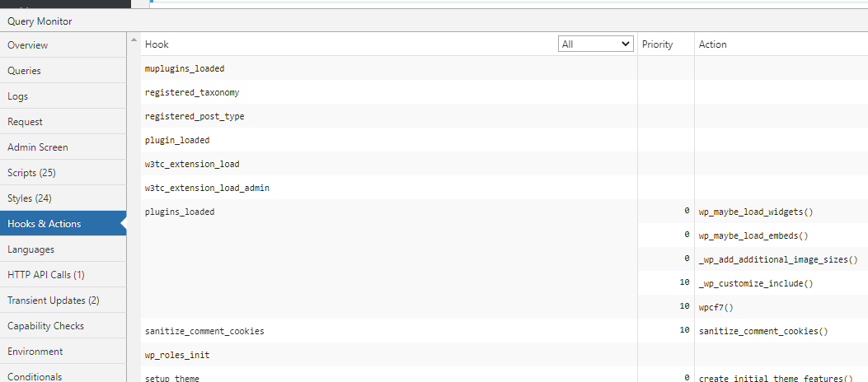Open the Capability Checks panel
Screen dimensions: 868x382
pyautogui.click(x=63, y=326)
